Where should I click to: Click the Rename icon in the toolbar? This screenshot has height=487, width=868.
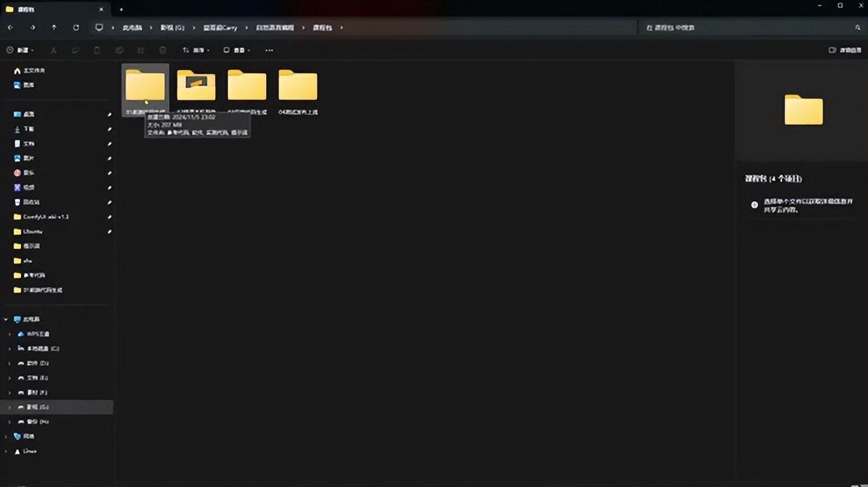pyautogui.click(x=119, y=50)
